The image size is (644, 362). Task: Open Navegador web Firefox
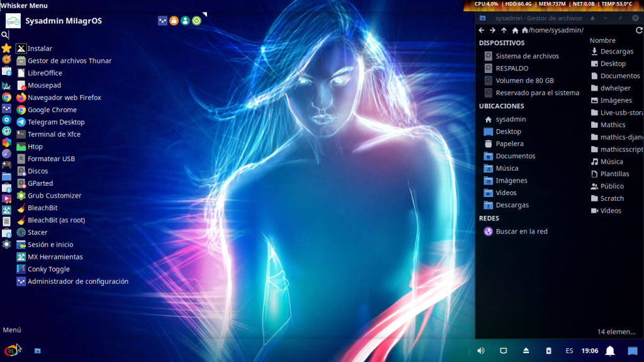pos(64,98)
